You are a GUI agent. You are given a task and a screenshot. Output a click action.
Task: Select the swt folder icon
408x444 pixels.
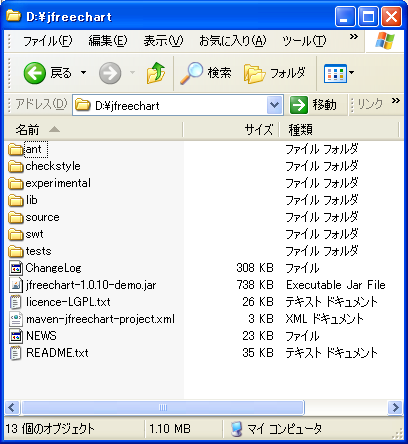click(16, 234)
